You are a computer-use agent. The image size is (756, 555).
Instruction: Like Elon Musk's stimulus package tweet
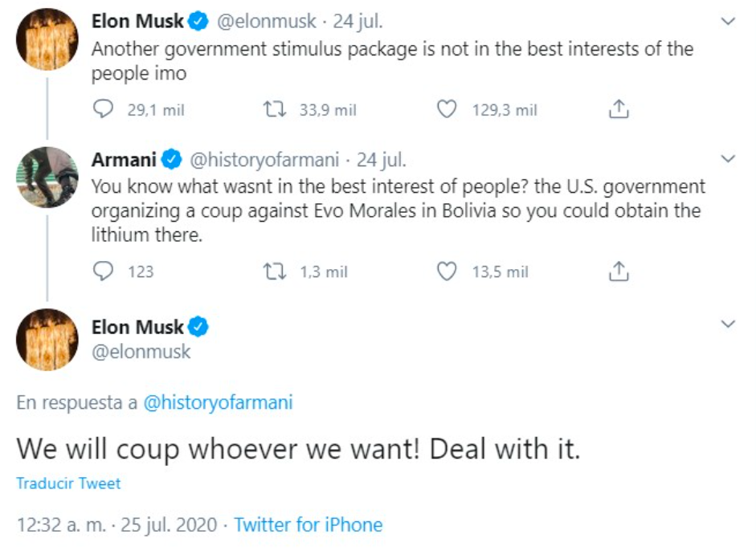click(447, 110)
